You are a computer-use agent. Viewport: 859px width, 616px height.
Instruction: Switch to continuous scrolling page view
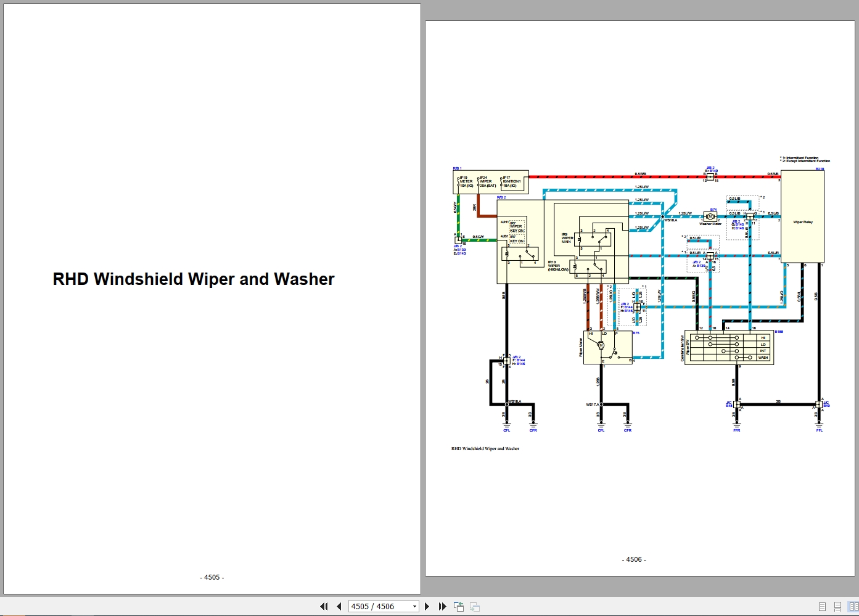(837, 607)
